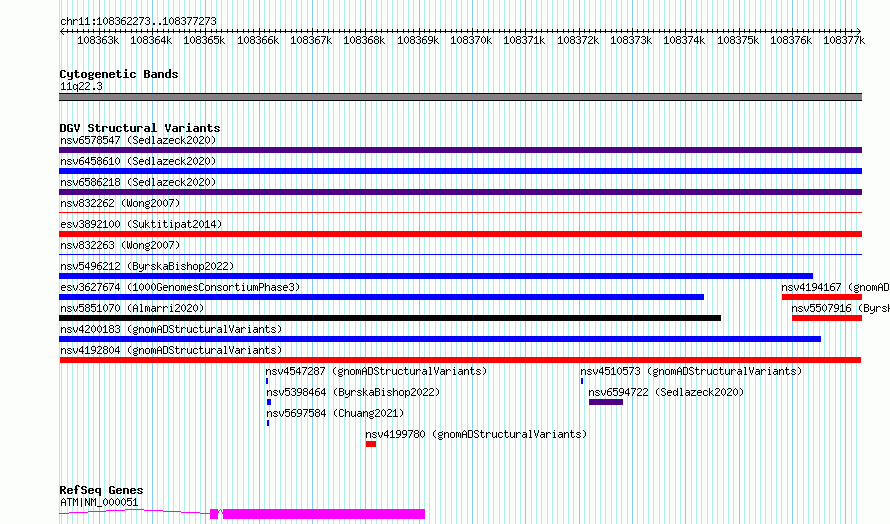
Task: Click the purple nsv6578547 variant bar
Action: pyautogui.click(x=460, y=150)
